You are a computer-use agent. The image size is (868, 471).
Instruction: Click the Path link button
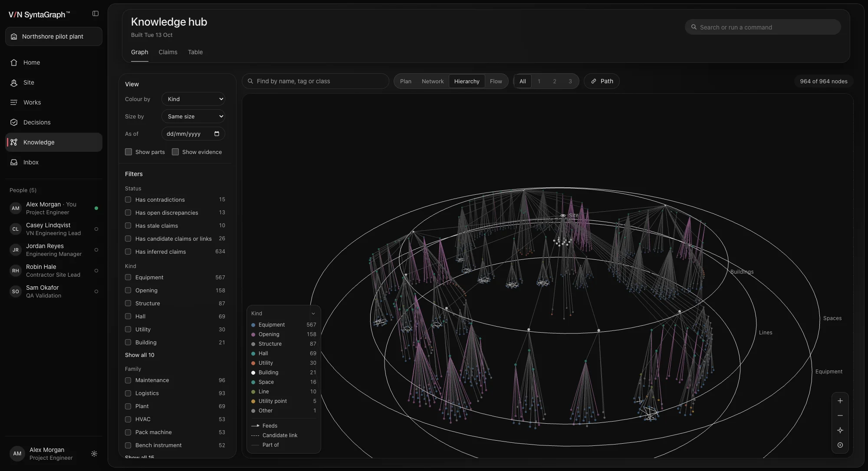[602, 81]
